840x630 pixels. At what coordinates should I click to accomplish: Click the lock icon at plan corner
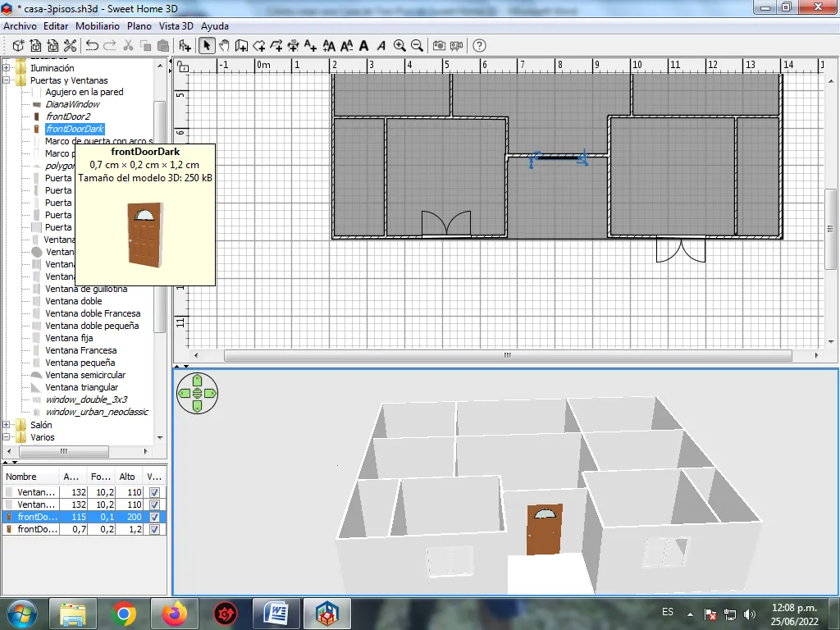coord(183,67)
